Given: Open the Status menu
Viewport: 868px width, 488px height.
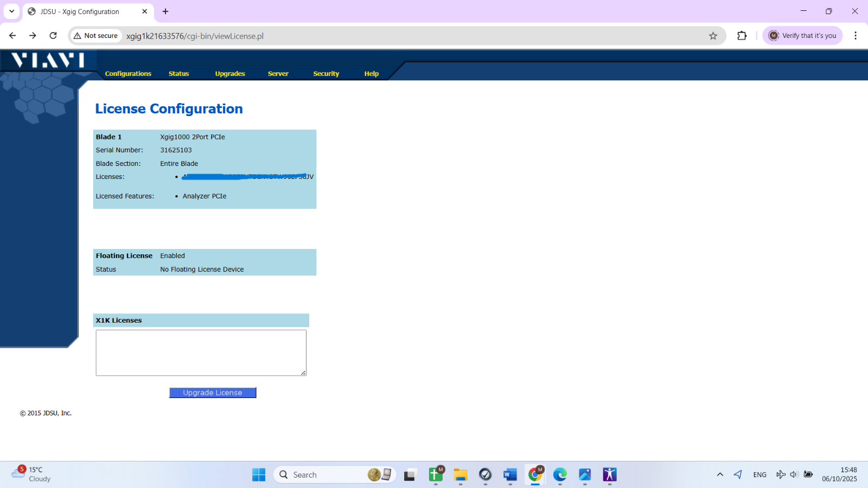Looking at the screenshot, I should tap(178, 74).
